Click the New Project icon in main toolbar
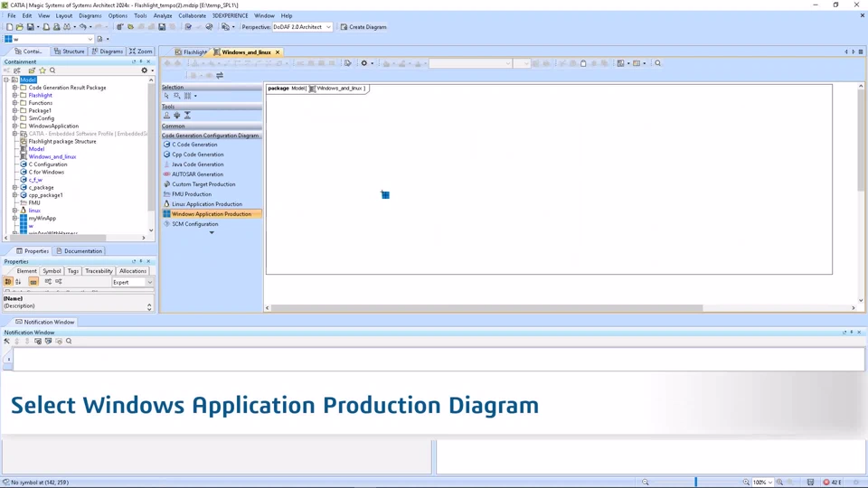This screenshot has width=868, height=488. [x=9, y=26]
